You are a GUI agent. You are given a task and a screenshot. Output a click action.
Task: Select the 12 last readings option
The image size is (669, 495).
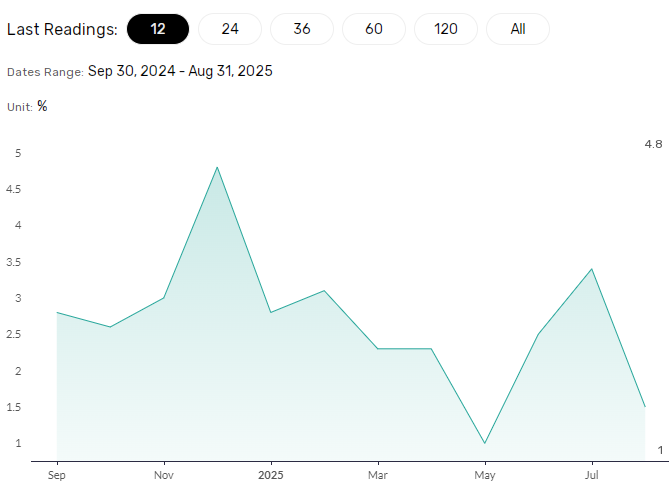pos(158,29)
